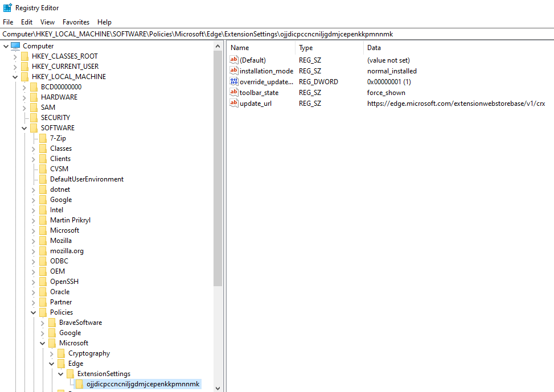
Task: Select the ODBC folder icon
Action: (43, 261)
